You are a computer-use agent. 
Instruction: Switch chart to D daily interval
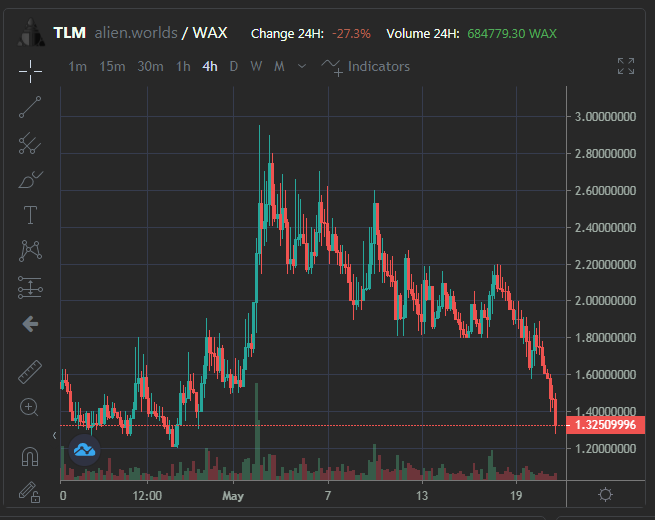(234, 66)
